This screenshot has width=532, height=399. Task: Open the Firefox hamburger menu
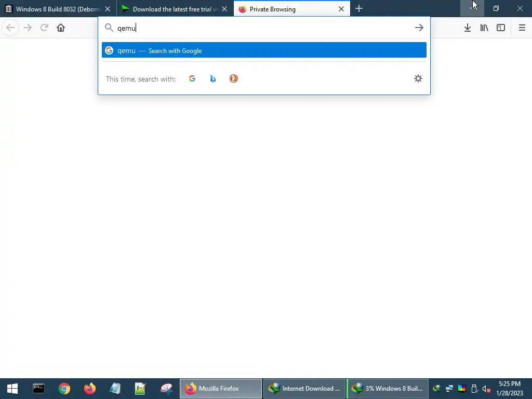click(522, 28)
